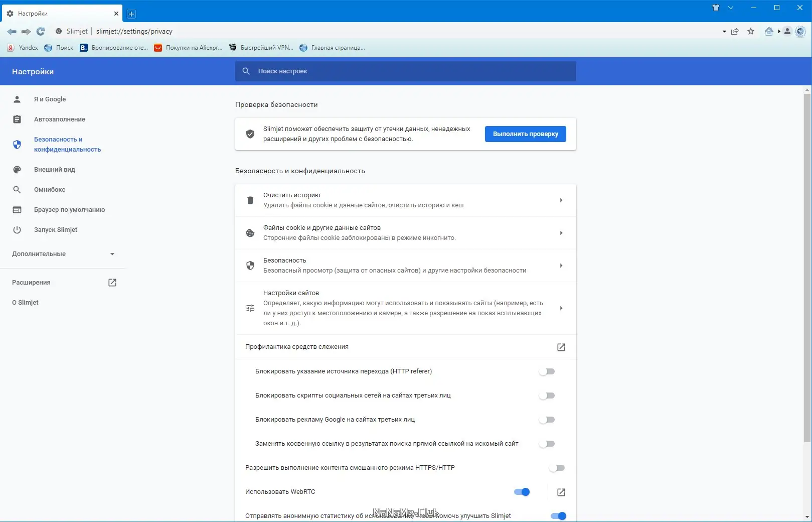Click the magnifier icon next to Омнибокс
This screenshot has height=522, width=812.
(x=17, y=189)
